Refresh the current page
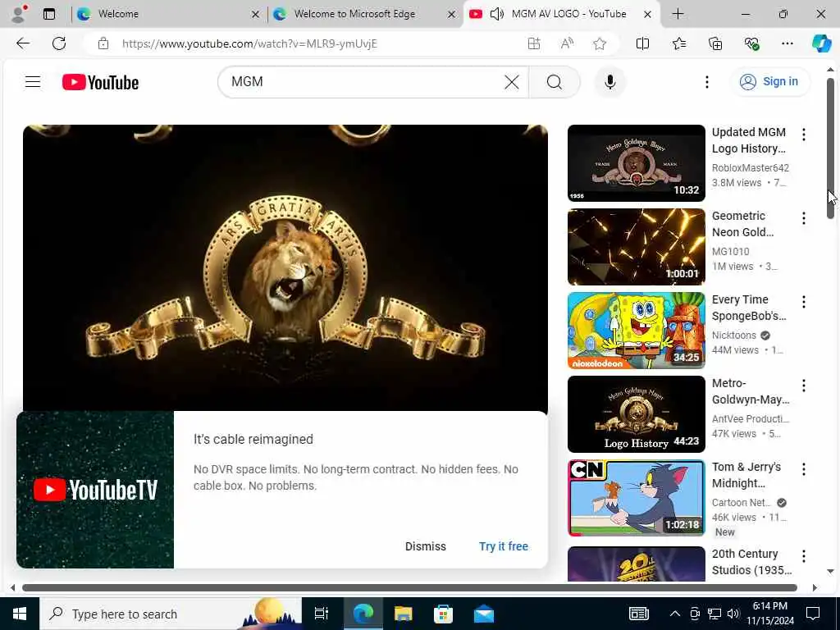 pos(59,43)
